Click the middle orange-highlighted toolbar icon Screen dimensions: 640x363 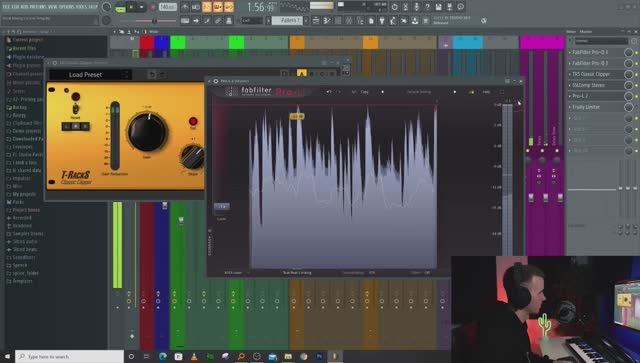click(218, 7)
